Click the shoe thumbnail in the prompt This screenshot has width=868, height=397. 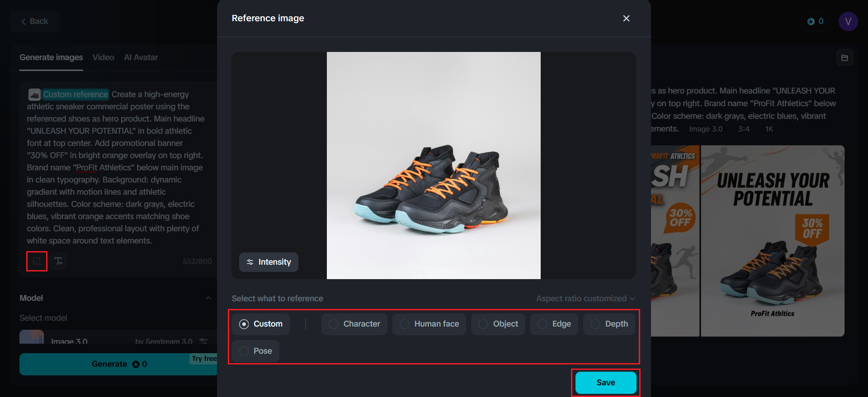(x=34, y=94)
